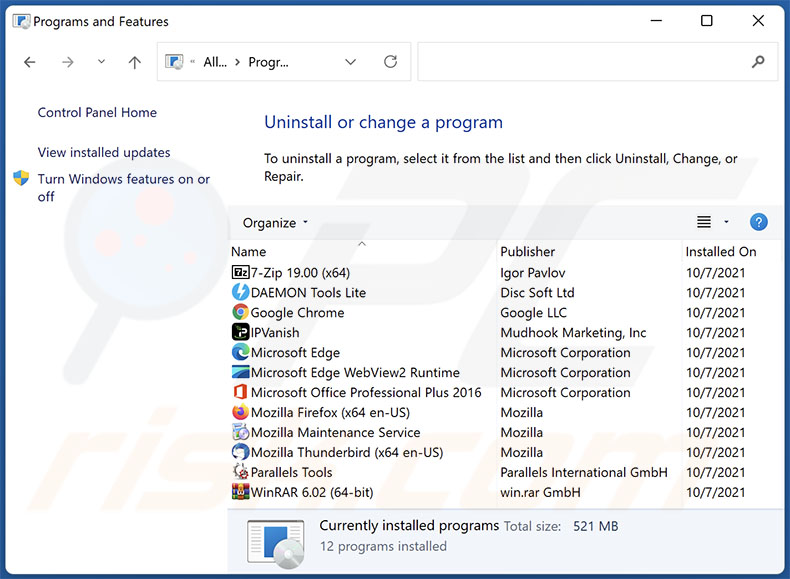790x579 pixels.
Task: Navigate up one folder level
Action: click(x=135, y=62)
